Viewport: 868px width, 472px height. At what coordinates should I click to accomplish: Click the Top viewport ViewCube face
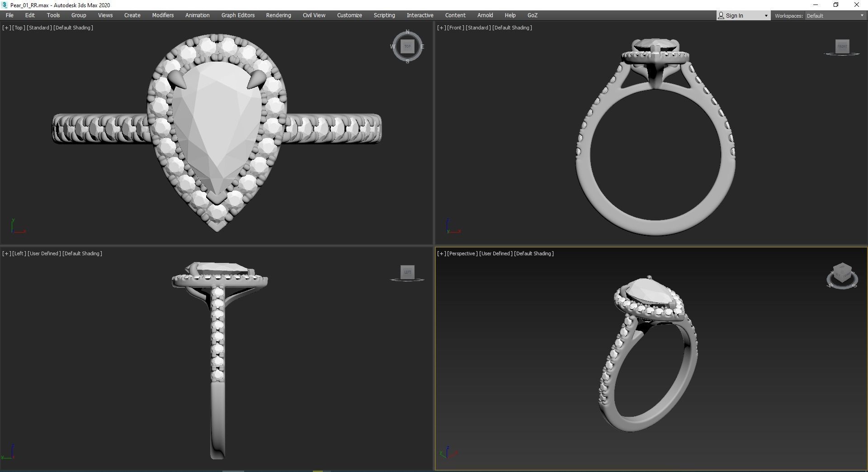pyautogui.click(x=407, y=46)
